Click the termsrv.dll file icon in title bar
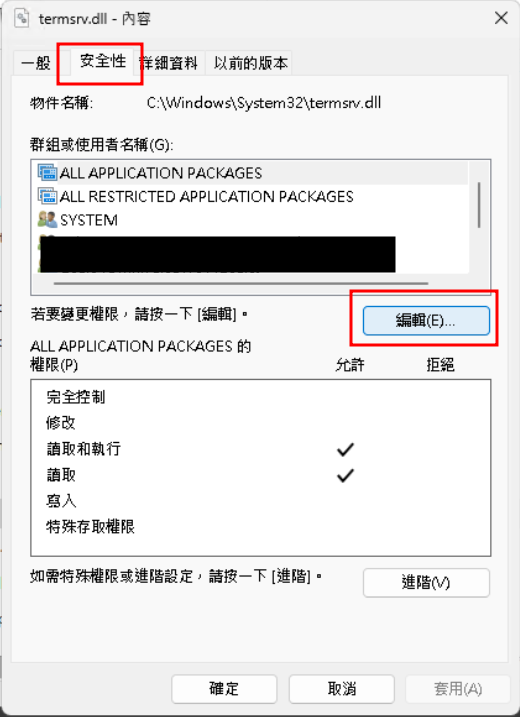520x717 pixels. tap(22, 18)
